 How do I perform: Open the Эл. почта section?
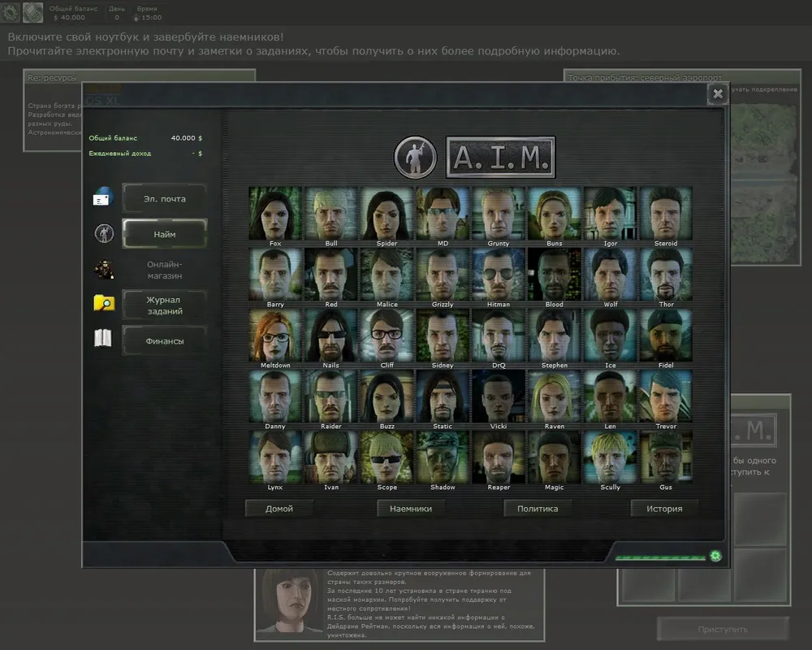164,198
